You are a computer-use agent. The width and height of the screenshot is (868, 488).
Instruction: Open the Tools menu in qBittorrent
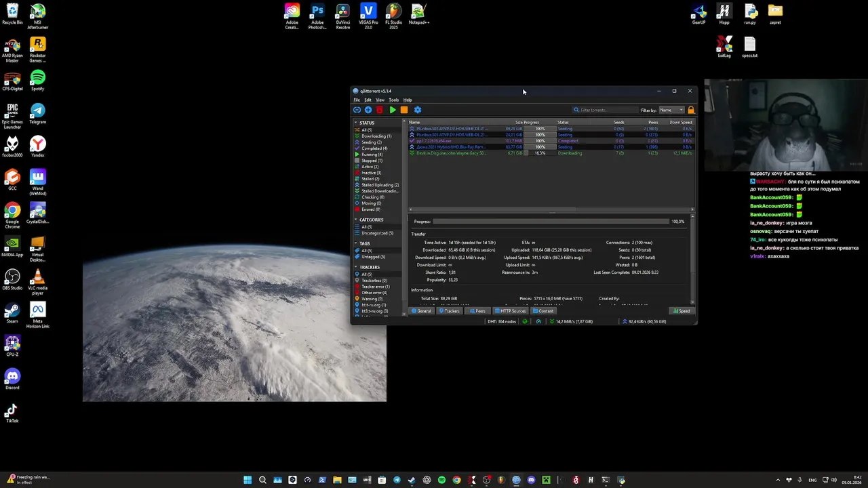pyautogui.click(x=393, y=100)
